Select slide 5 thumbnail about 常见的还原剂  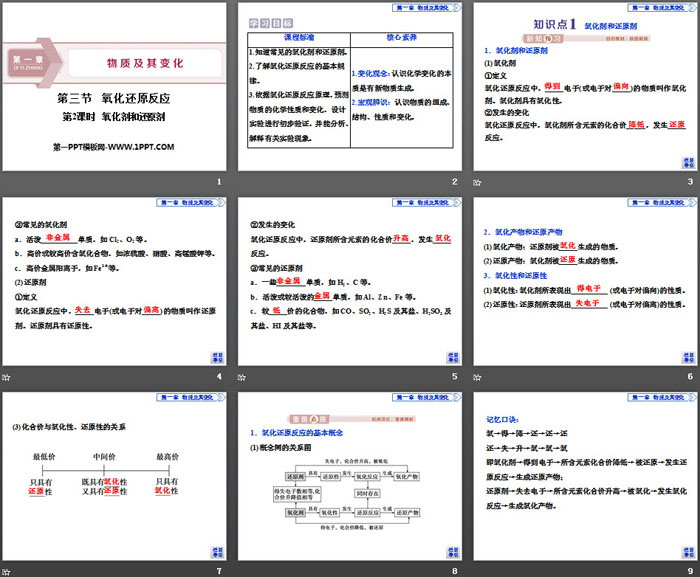pos(350,282)
